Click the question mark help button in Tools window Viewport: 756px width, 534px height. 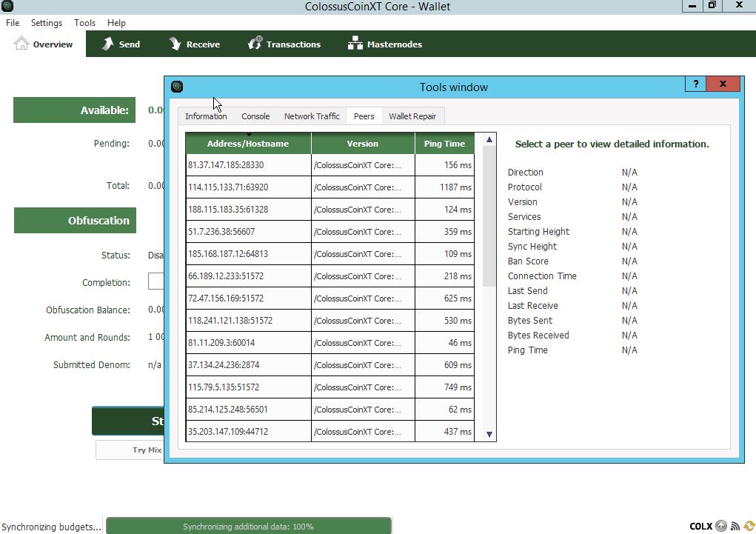click(695, 84)
